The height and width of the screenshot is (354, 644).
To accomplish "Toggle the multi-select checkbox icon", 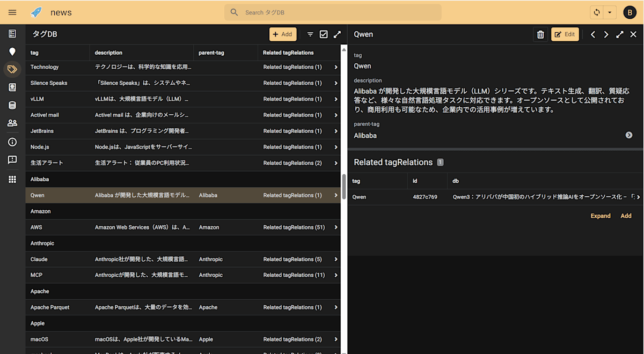I will (324, 34).
